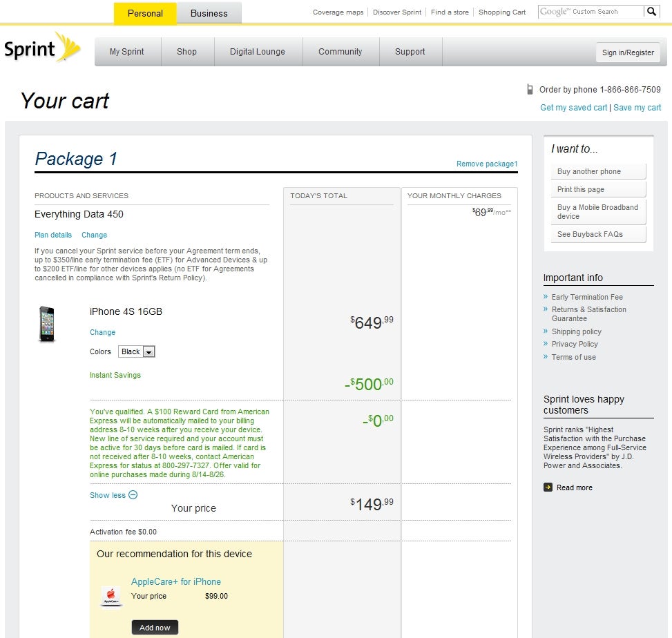The width and height of the screenshot is (672, 638).
Task: Open Early Termination Fee info link
Action: (x=587, y=297)
